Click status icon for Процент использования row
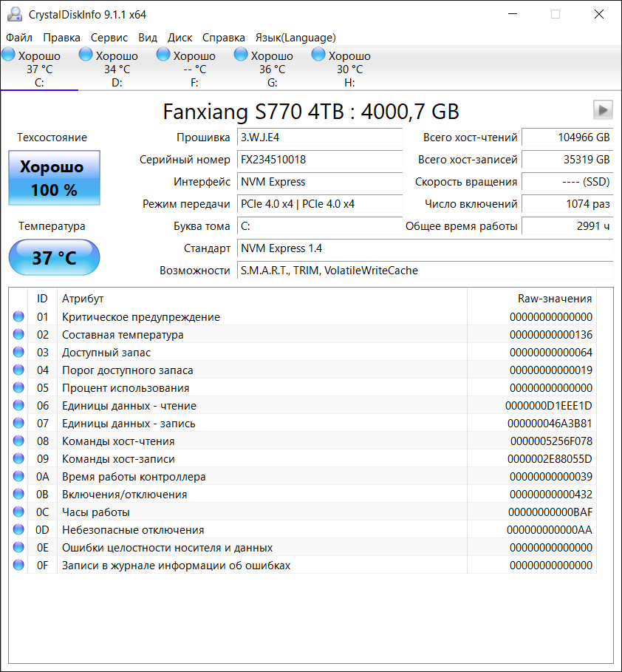622x672 pixels. (x=18, y=388)
